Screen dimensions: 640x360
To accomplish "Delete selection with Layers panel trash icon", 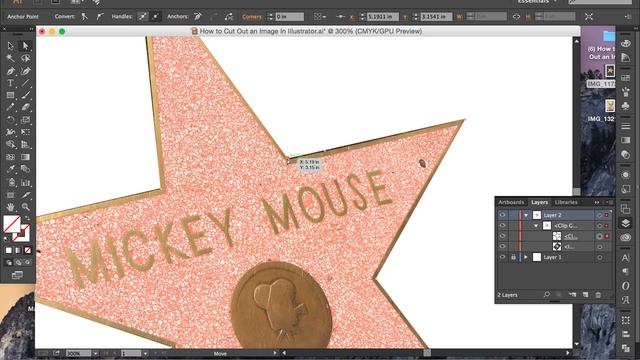I will coord(598,294).
